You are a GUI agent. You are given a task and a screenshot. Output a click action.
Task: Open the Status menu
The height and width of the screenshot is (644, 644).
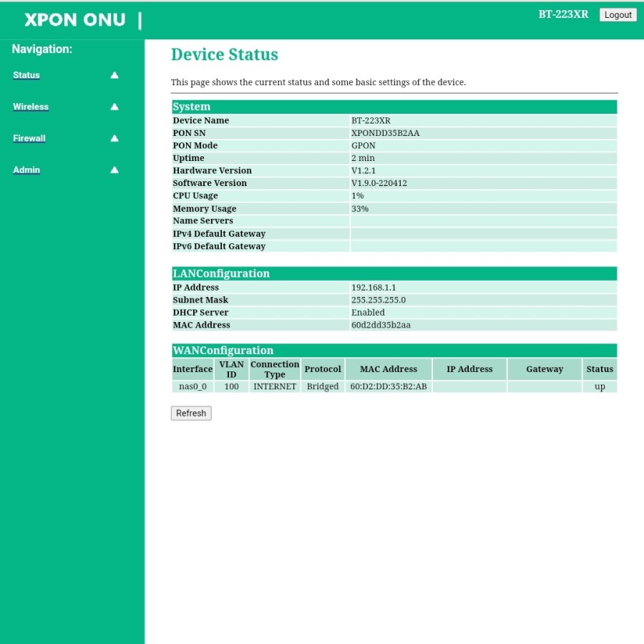point(26,75)
